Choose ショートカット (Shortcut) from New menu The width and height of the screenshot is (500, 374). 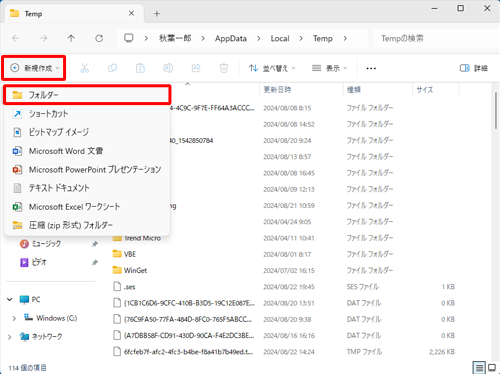[87, 114]
